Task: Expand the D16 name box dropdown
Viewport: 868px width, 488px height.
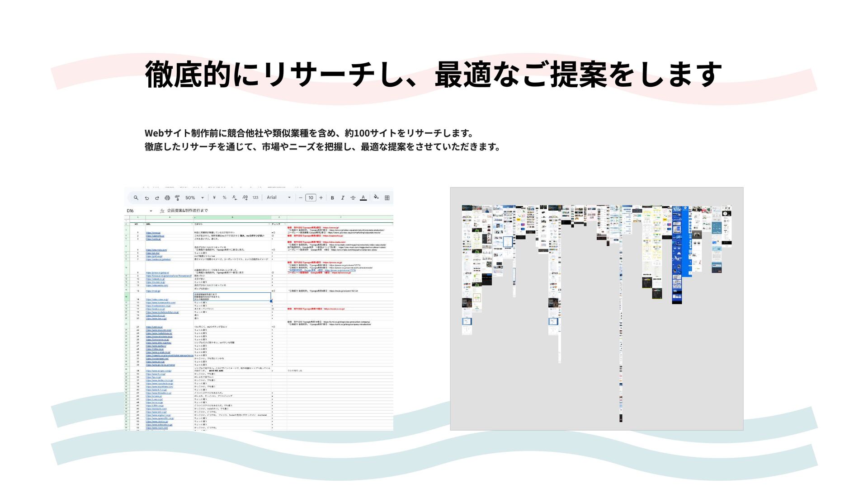Action: 151,211
